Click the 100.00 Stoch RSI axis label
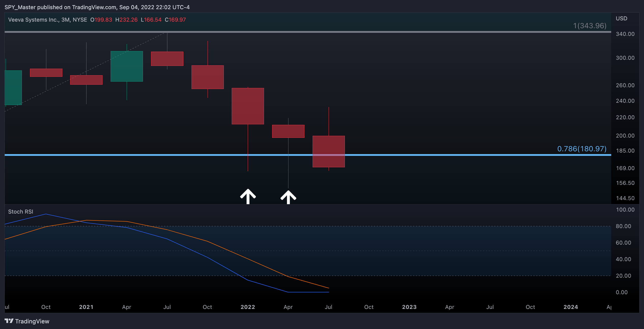Screen dimensions: 644x329 click(625, 210)
